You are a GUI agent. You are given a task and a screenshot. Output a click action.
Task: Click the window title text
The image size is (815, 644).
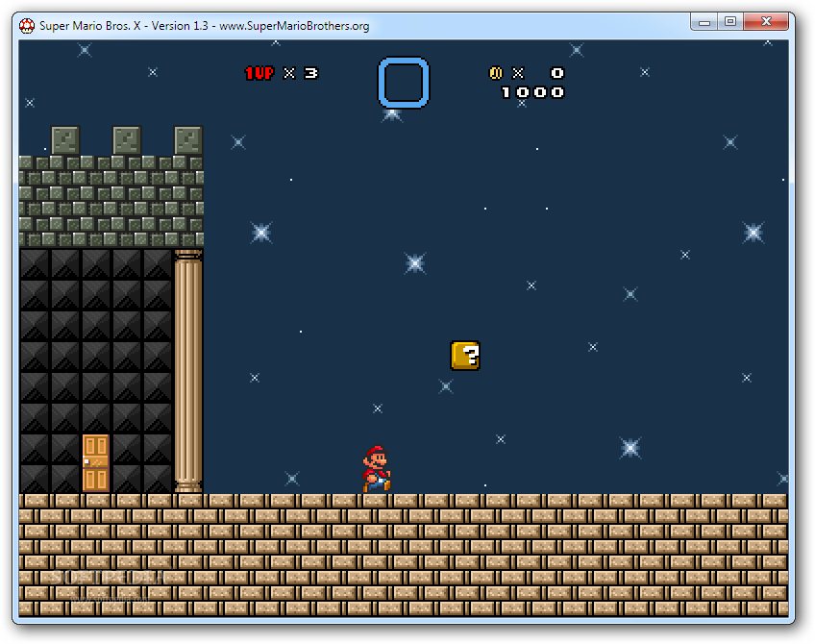tap(205, 26)
